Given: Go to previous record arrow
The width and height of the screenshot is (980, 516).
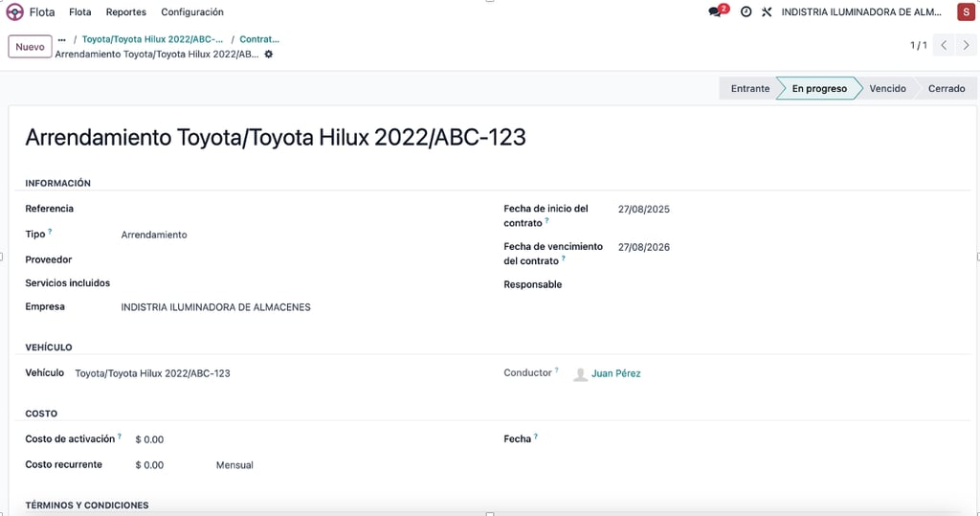Looking at the screenshot, I should click(x=944, y=46).
